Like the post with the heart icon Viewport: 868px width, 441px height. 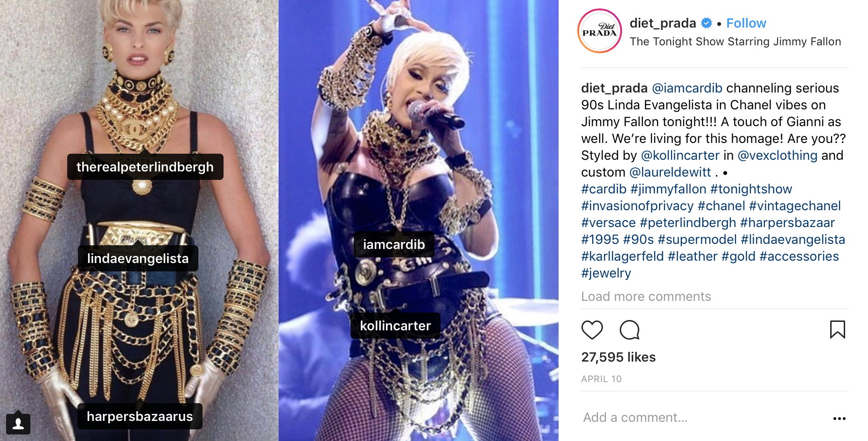592,330
